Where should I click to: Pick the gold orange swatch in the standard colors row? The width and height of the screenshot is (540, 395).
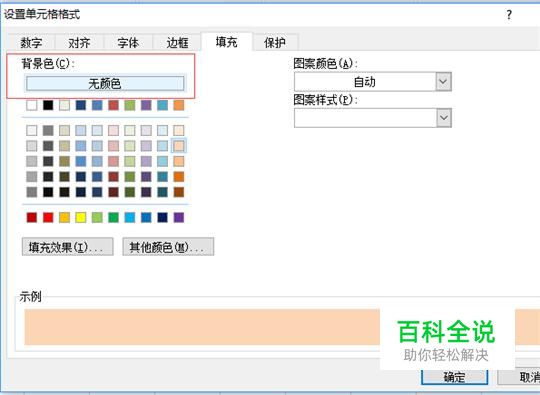tap(64, 217)
